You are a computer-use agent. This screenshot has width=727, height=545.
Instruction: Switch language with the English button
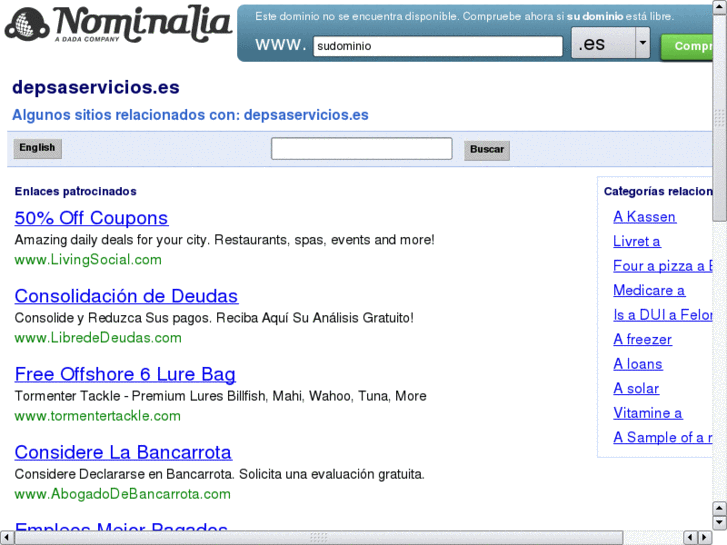point(38,148)
